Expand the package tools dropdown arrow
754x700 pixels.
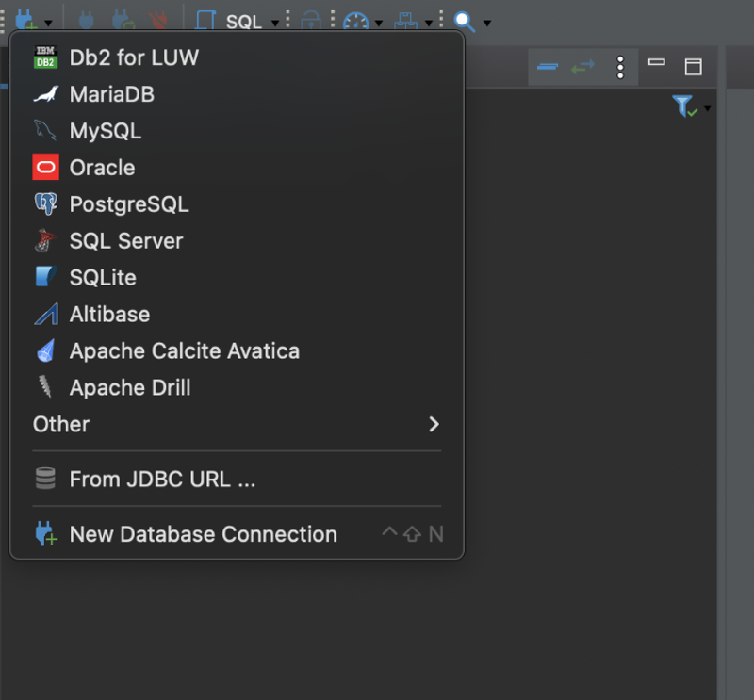(x=429, y=23)
